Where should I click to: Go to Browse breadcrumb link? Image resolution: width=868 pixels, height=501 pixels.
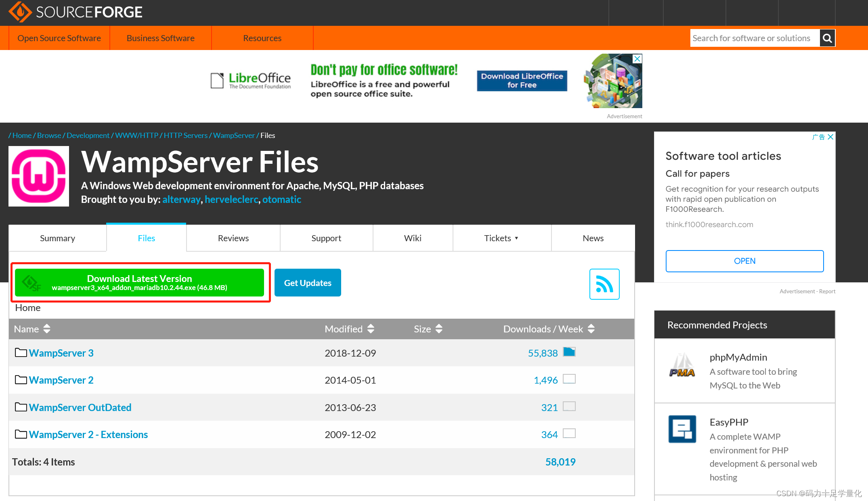(49, 135)
